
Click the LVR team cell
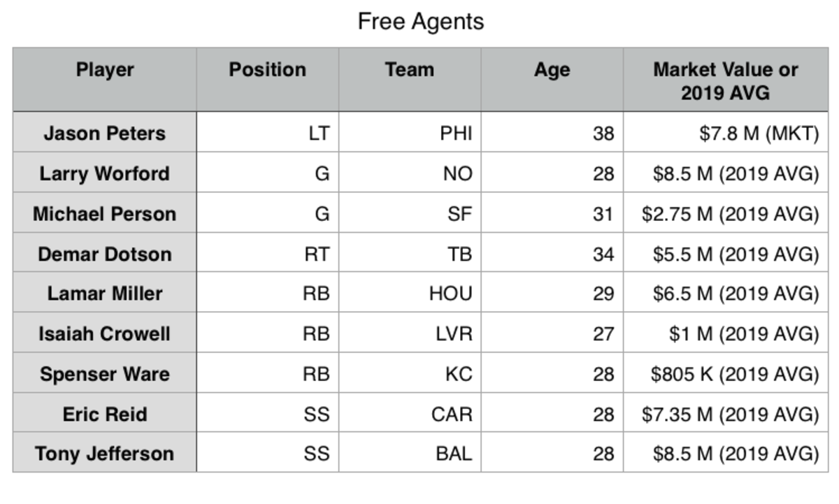pos(410,333)
